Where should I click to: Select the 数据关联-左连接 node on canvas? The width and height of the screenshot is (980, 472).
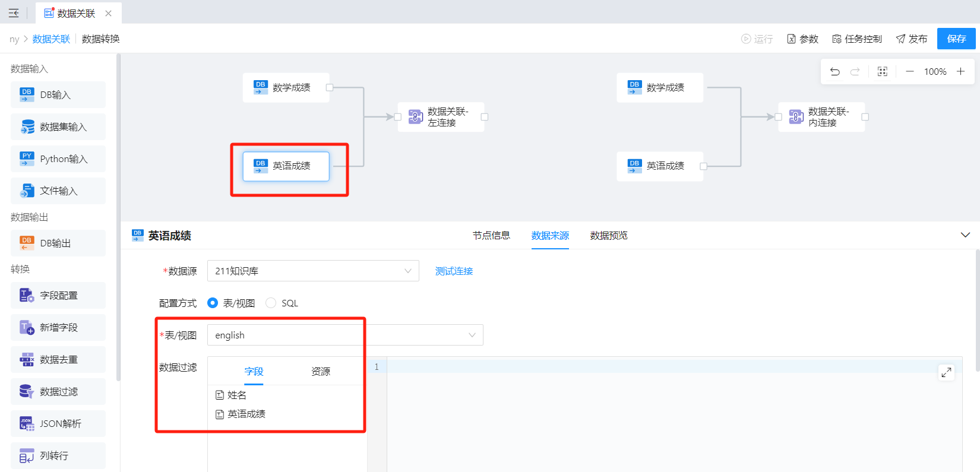pos(441,117)
